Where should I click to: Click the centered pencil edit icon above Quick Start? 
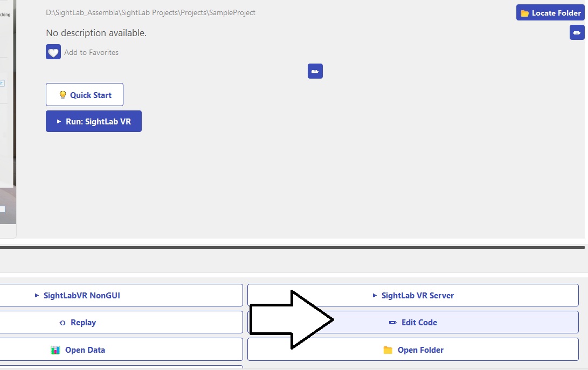tap(315, 71)
